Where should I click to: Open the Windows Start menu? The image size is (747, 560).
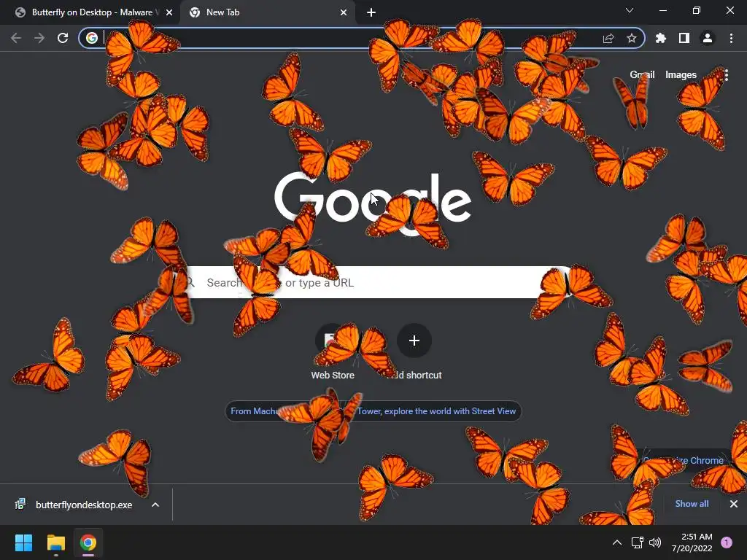tap(23, 542)
